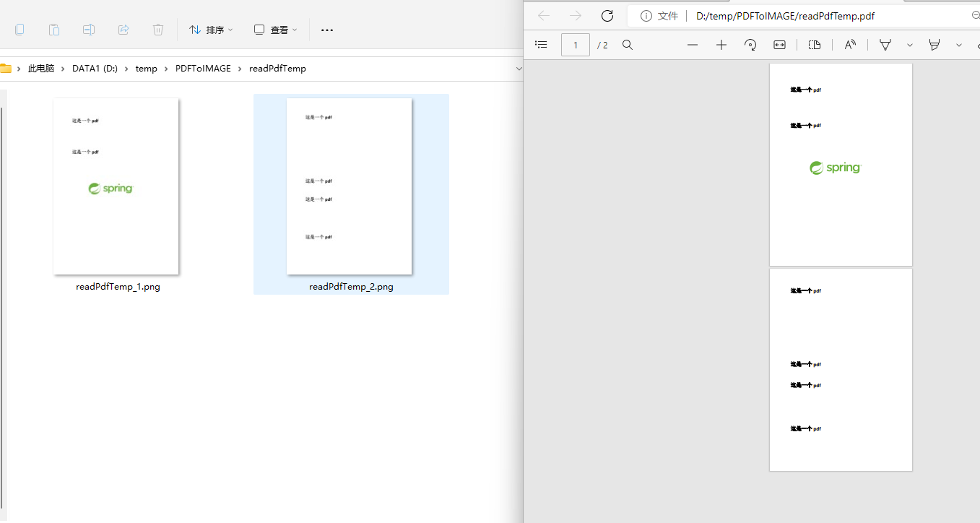Expand the chevron after 此电脑 in breadcrumb

click(63, 69)
